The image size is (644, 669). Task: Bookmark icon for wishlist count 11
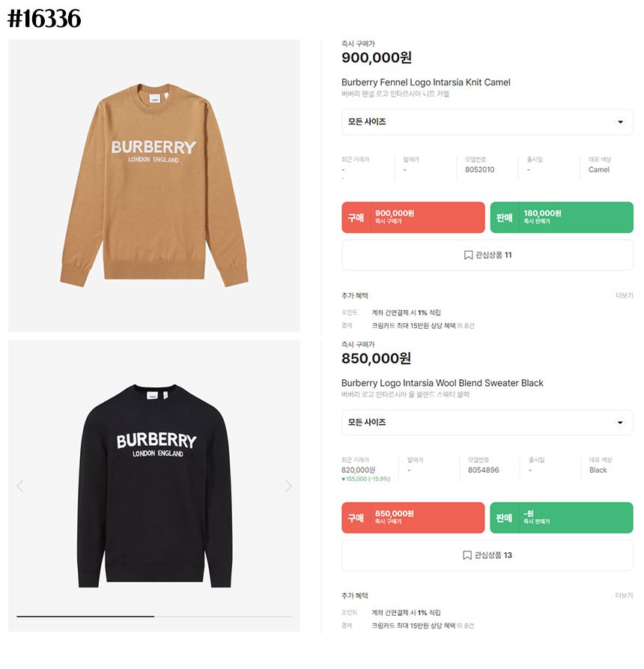pyautogui.click(x=468, y=255)
